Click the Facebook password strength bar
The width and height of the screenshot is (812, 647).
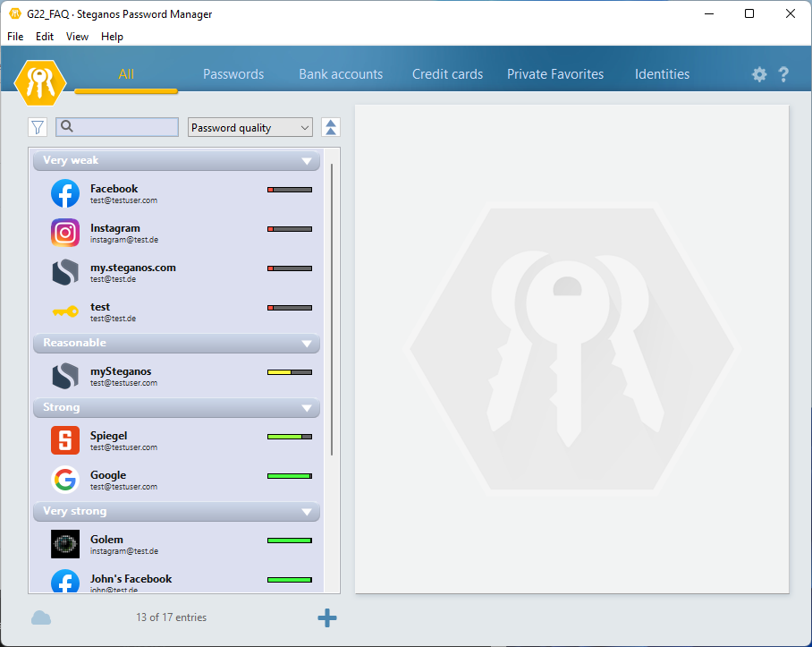tap(290, 190)
